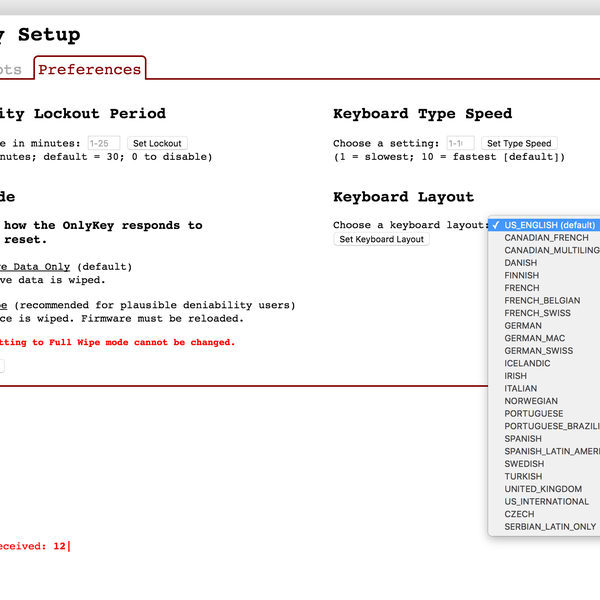Image resolution: width=600 pixels, height=600 pixels.
Task: Click the type speed setting input
Action: tap(460, 143)
